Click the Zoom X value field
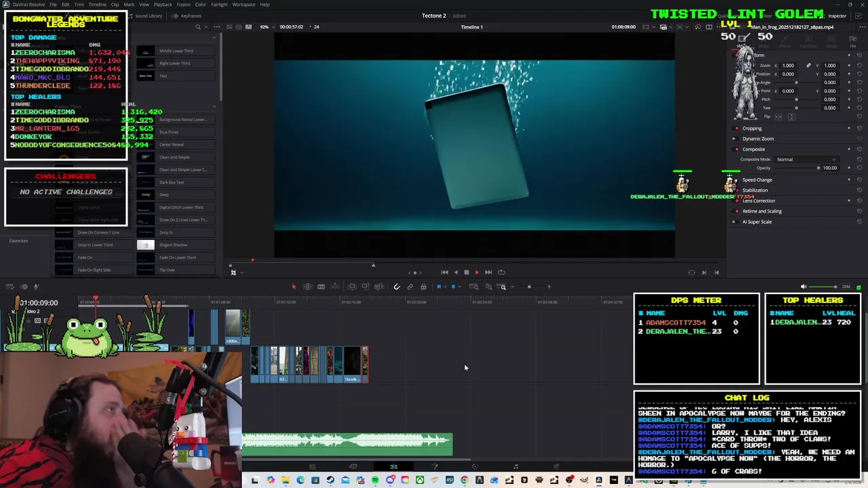The image size is (868, 488). 789,66
